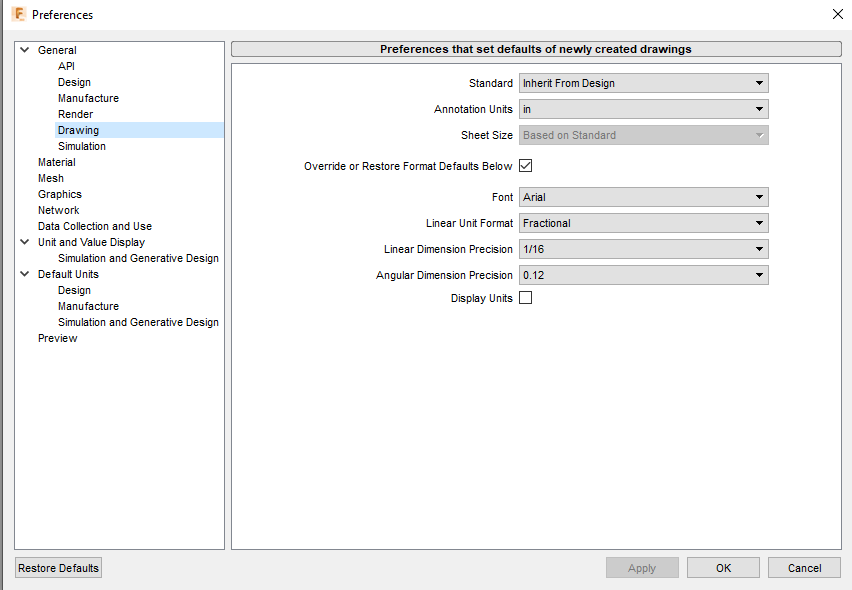This screenshot has height=590, width=852.
Task: Open the Material preferences page
Action: pyautogui.click(x=56, y=162)
